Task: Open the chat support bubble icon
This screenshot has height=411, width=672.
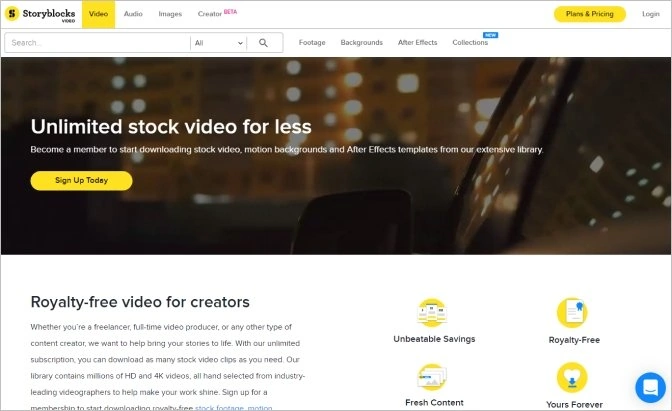Action: coord(650,387)
